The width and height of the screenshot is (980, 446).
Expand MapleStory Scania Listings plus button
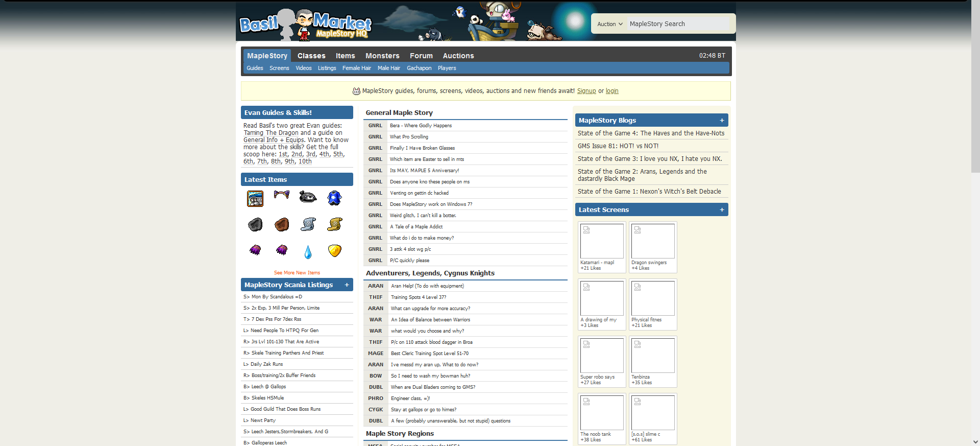coord(347,285)
